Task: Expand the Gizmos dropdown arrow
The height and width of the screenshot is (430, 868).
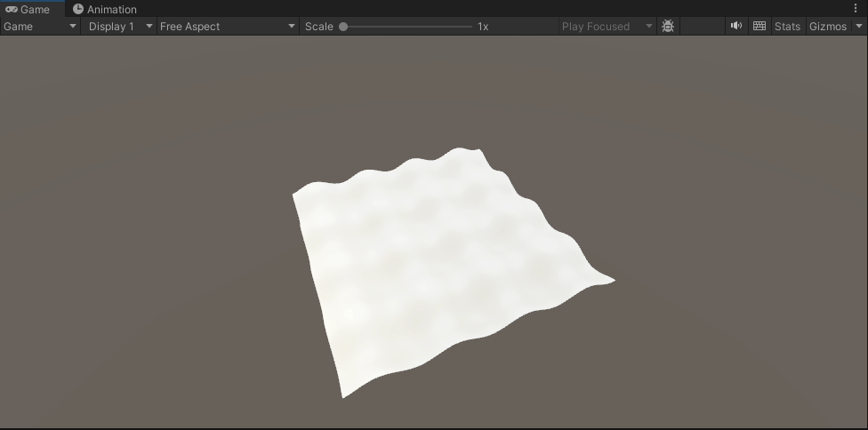Action: pyautogui.click(x=859, y=26)
